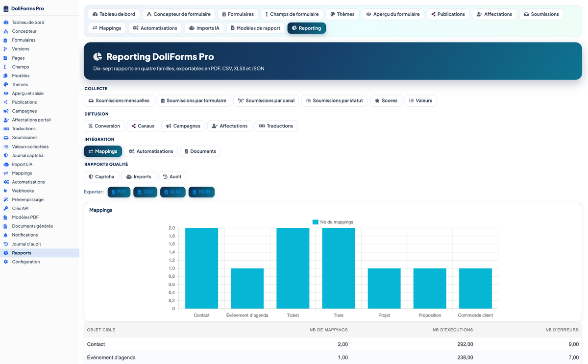Open the Campagnes report chip
The width and height of the screenshot is (588, 364).
(183, 126)
